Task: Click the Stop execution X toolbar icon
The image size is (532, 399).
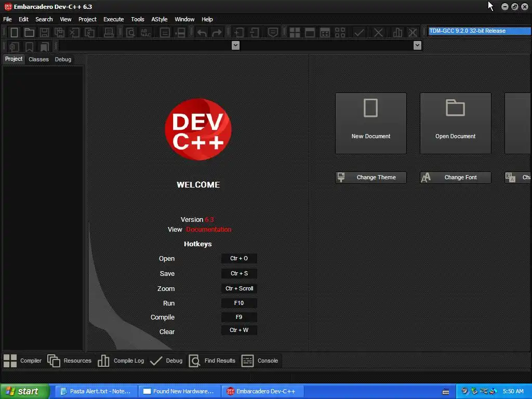Action: click(378, 33)
